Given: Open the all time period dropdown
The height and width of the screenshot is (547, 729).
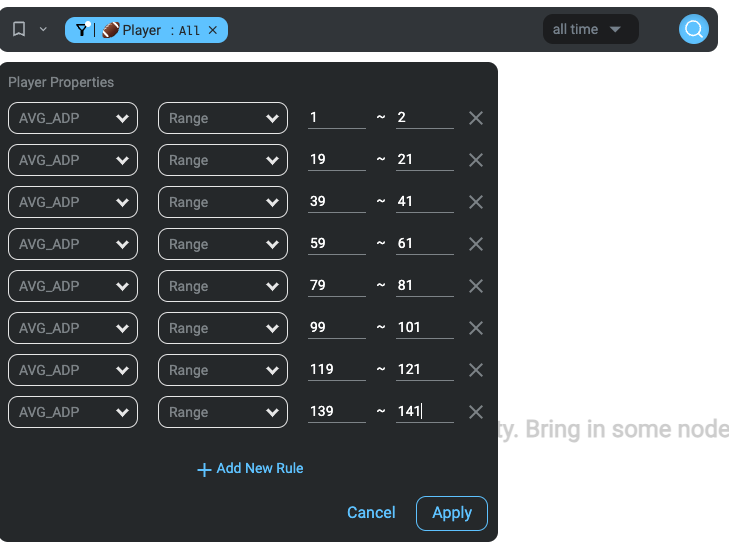Looking at the screenshot, I should click(590, 29).
